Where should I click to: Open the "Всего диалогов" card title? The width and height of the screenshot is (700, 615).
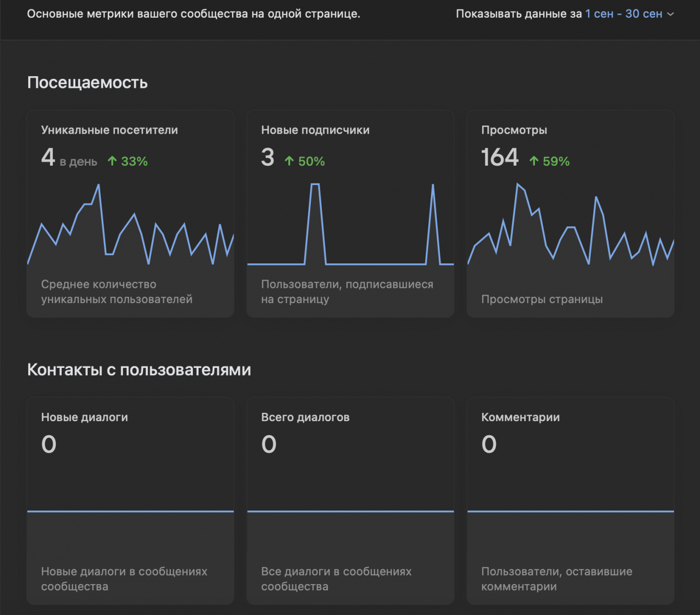coord(305,417)
